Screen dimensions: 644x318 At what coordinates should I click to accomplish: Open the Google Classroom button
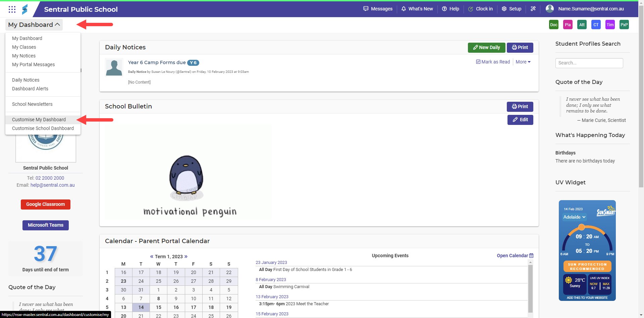[46, 204]
